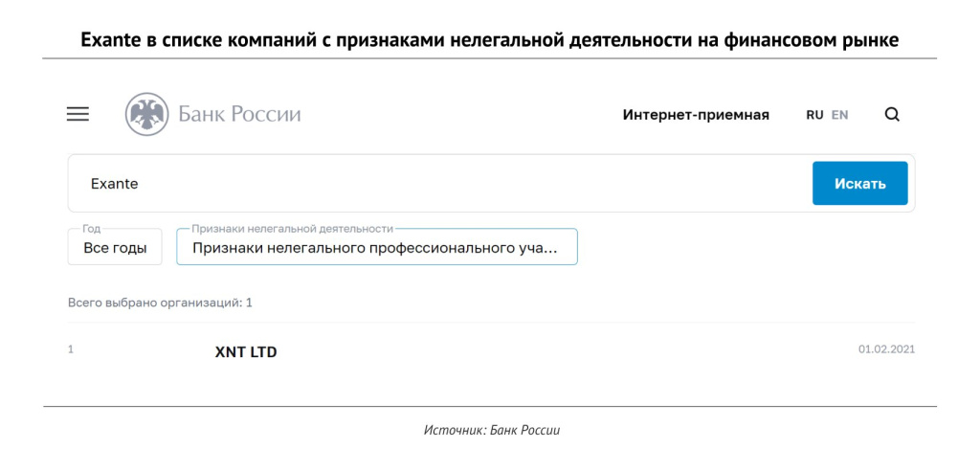980x450 pixels.
Task: Open the "Признаки нелегального профессионального уча..." dropdown
Action: point(376,248)
